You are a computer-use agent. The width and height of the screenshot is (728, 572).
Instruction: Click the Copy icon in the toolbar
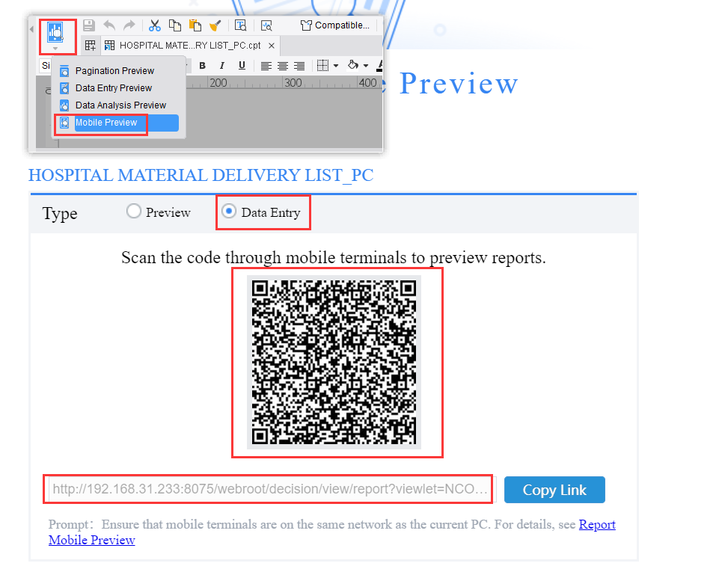[176, 25]
